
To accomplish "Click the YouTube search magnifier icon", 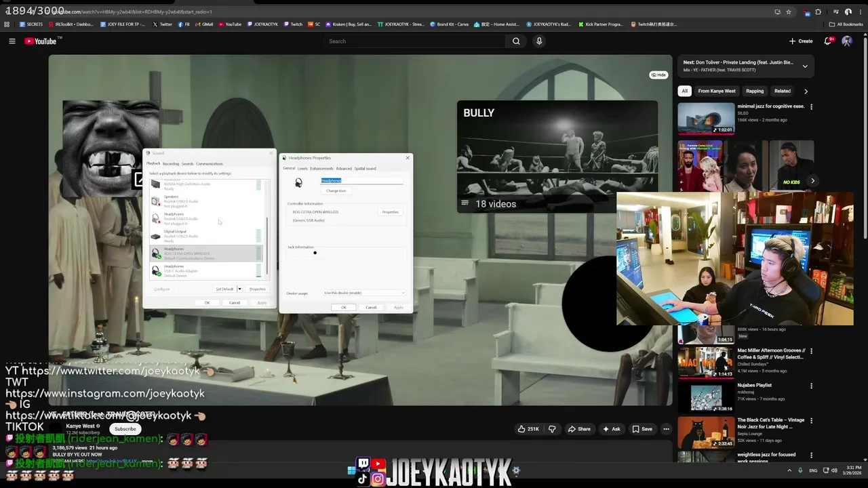I will (x=516, y=41).
